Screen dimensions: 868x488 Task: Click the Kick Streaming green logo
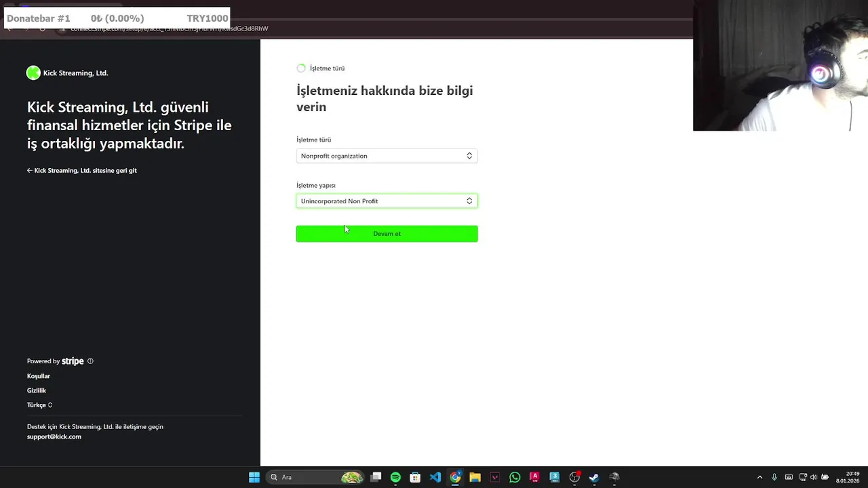[33, 73]
